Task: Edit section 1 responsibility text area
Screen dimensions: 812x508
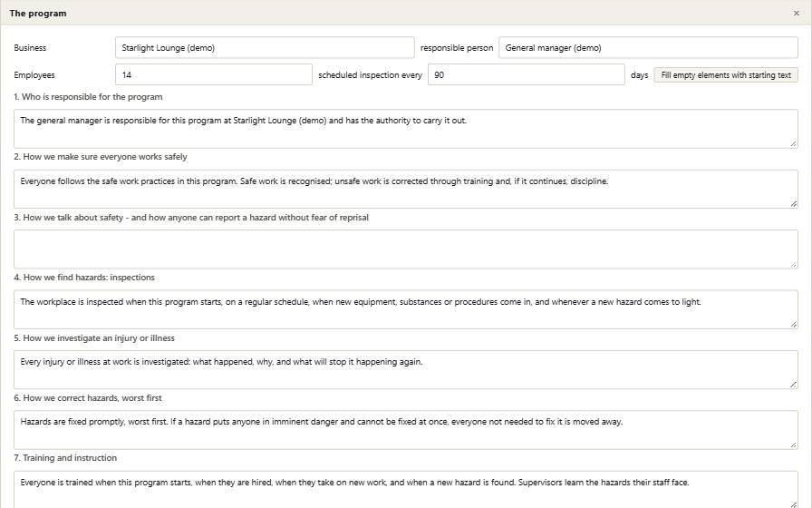Action: [x=405, y=129]
